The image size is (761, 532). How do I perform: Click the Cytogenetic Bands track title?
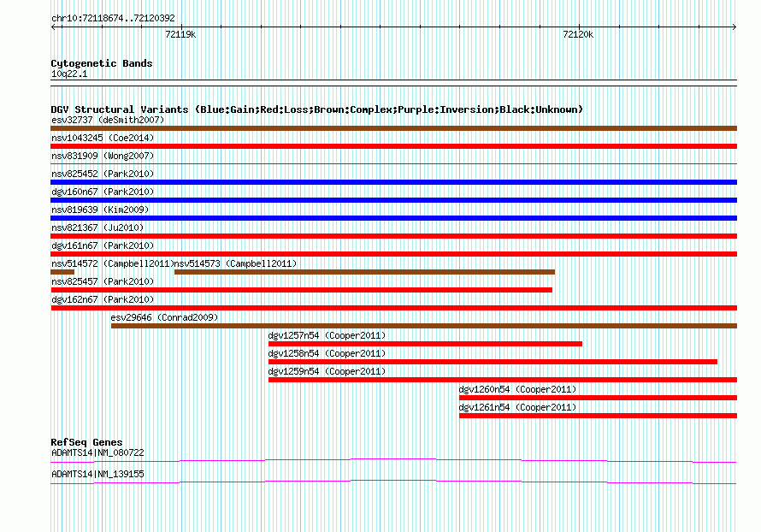(102, 63)
